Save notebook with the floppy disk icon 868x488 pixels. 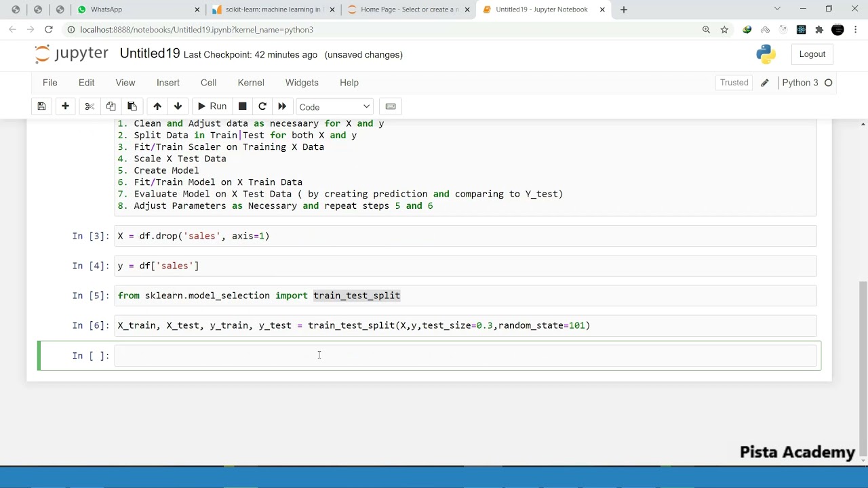click(41, 106)
